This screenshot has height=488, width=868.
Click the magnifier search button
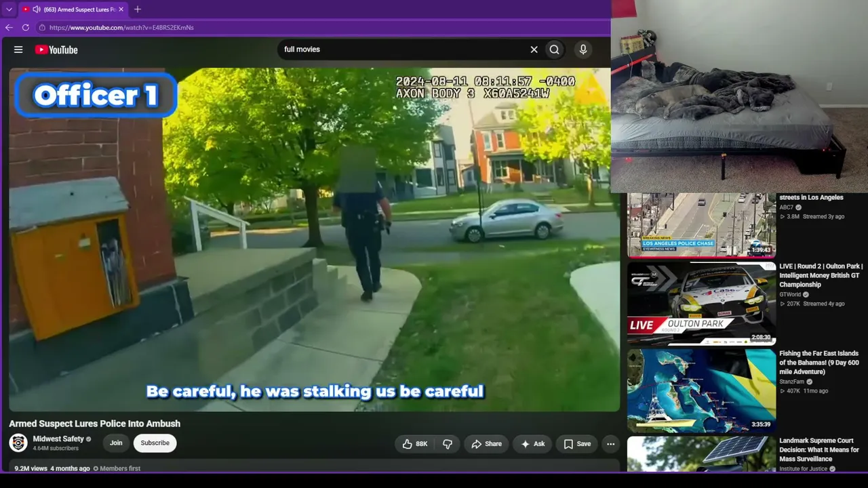click(x=555, y=49)
